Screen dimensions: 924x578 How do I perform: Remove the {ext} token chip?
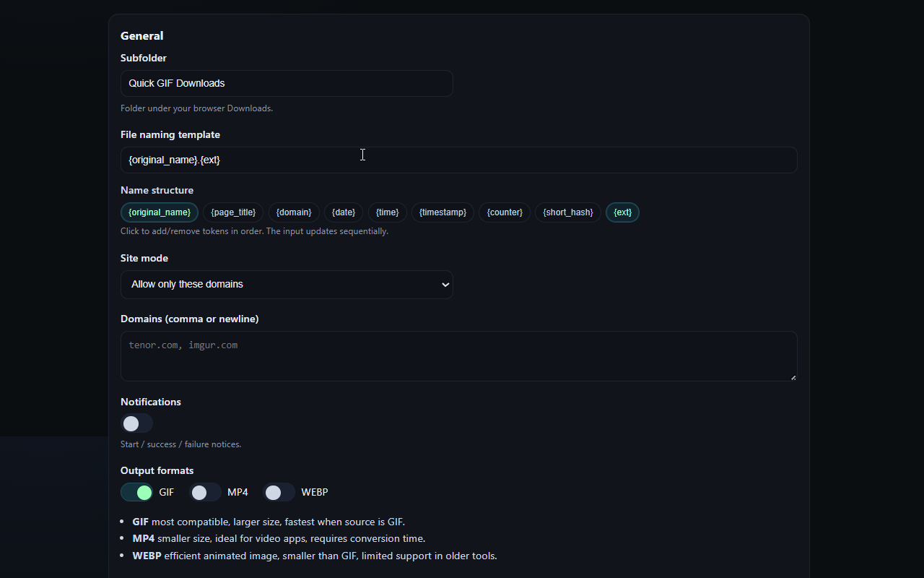(x=622, y=212)
